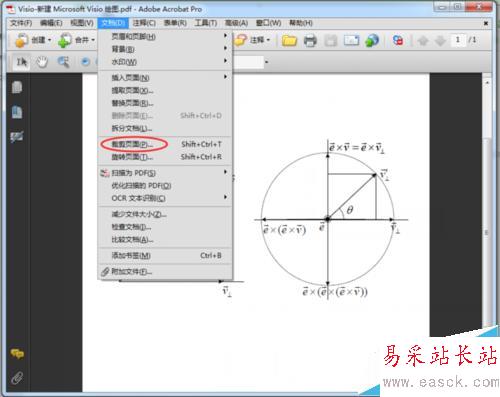Select 优化扫描的 PDF(O) menu item
The image size is (500, 397).
[165, 186]
